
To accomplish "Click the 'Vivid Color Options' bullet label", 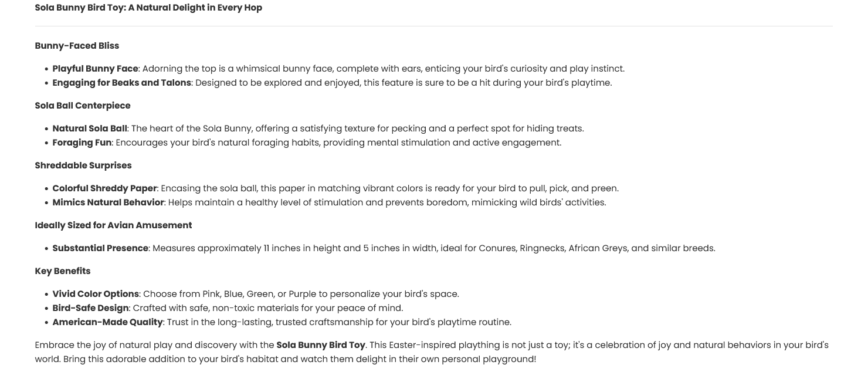I will click(x=96, y=294).
